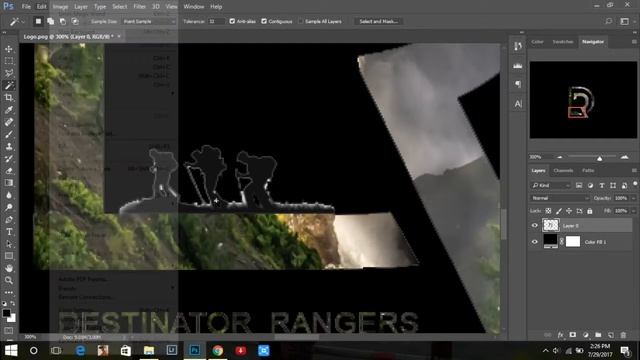Open the Magic Wand tool preset picker
640x360 pixels.
(x=16, y=21)
